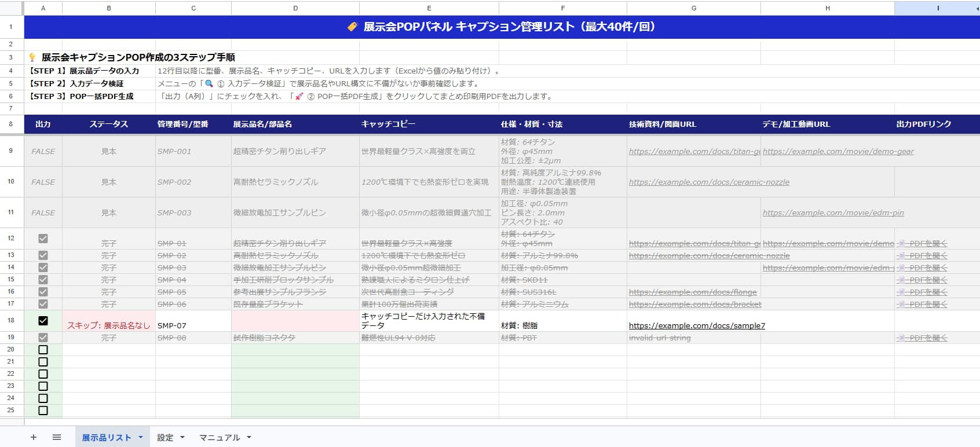Click the 出力PDFリンク header cell
The height and width of the screenshot is (447, 980).
937,124
